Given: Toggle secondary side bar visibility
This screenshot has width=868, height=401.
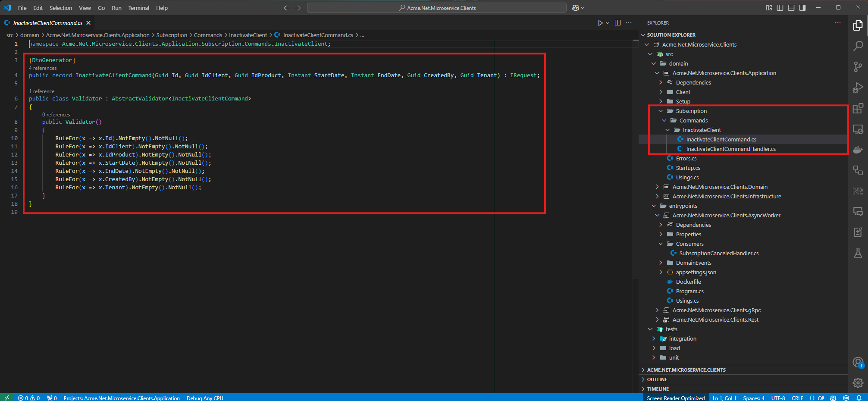Looking at the screenshot, I should (x=802, y=8).
